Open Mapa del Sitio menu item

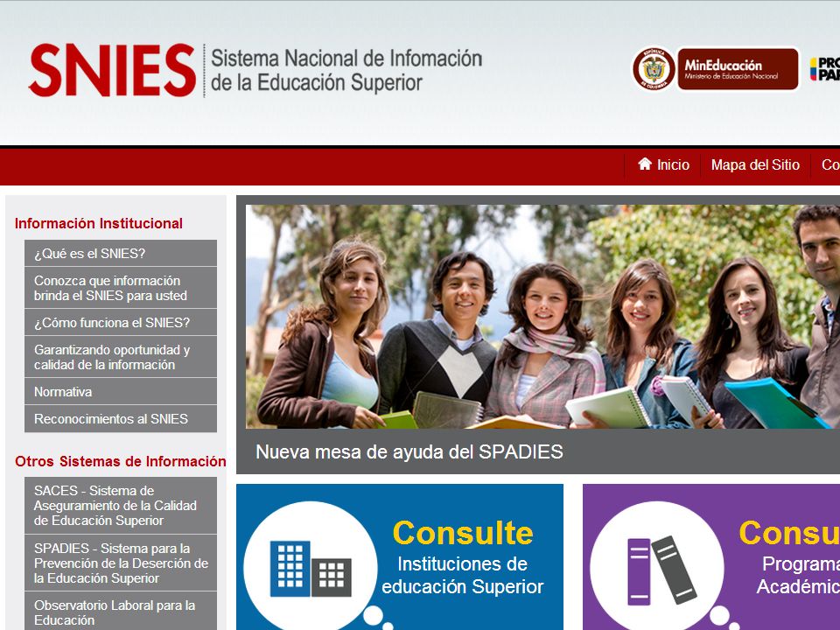coord(755,165)
